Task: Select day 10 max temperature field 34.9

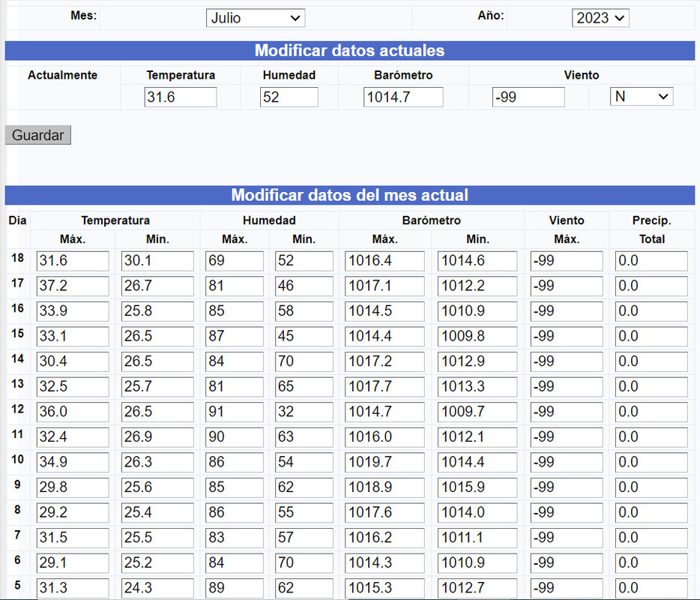Action: (73, 462)
